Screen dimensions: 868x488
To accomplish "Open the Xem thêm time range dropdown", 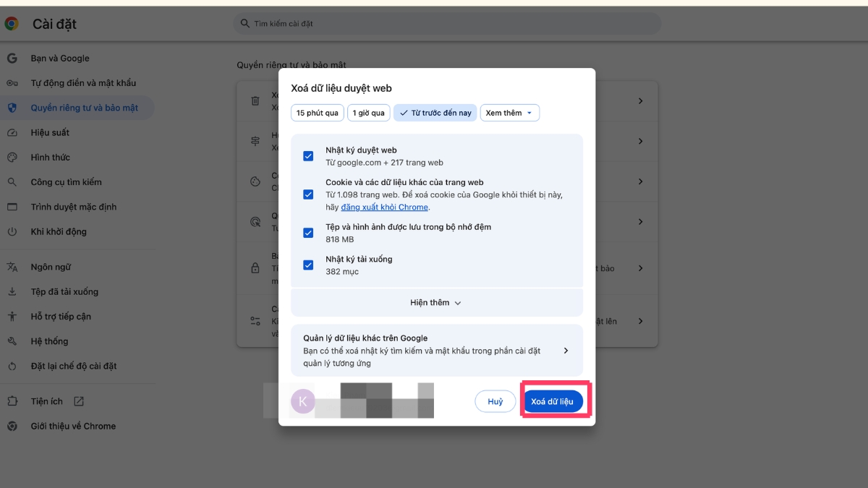I will pos(510,113).
